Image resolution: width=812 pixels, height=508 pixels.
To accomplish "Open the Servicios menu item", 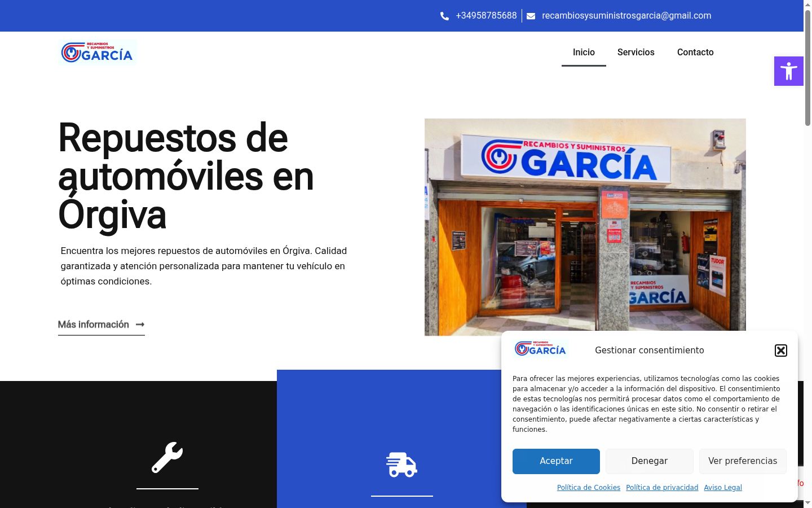I will pyautogui.click(x=636, y=52).
